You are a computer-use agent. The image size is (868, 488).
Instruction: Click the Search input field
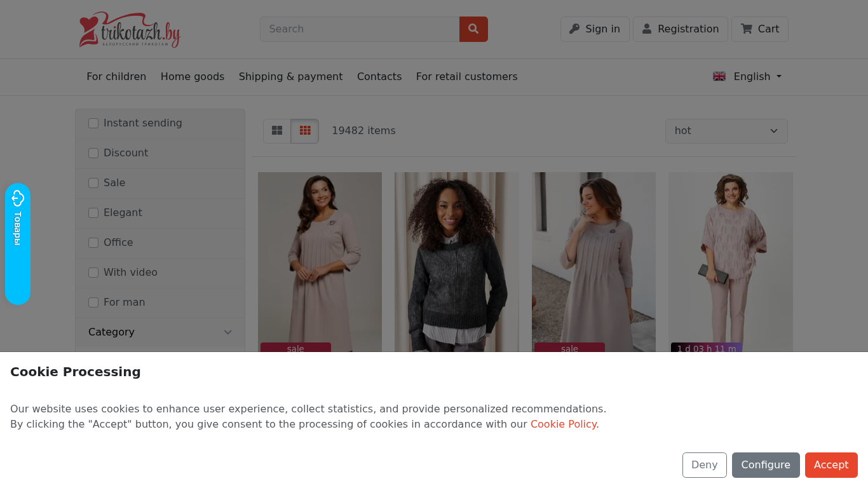(x=360, y=29)
